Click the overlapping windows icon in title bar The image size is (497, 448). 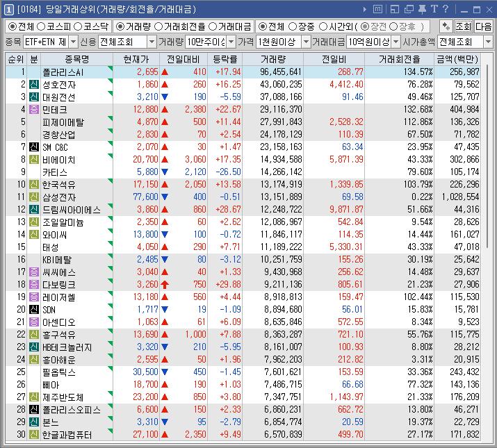409,9
